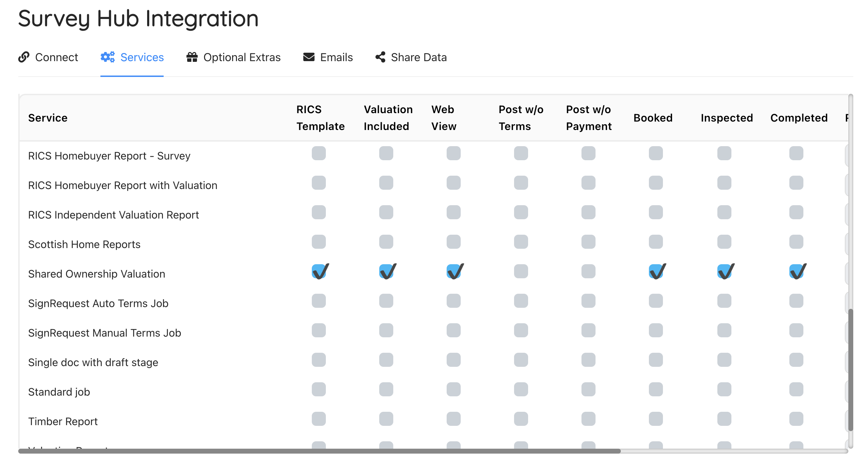Viewport: 868px width, 468px height.
Task: Click the Share Data share icon
Action: [x=380, y=57]
